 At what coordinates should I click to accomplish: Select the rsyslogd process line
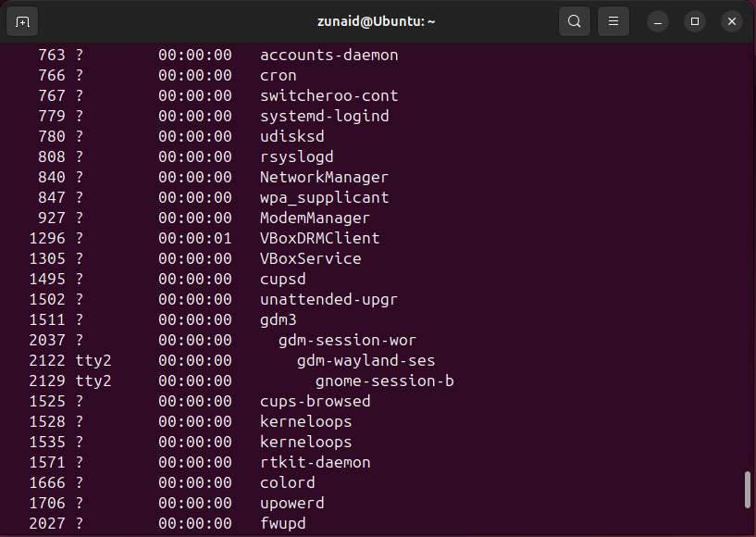pos(296,156)
